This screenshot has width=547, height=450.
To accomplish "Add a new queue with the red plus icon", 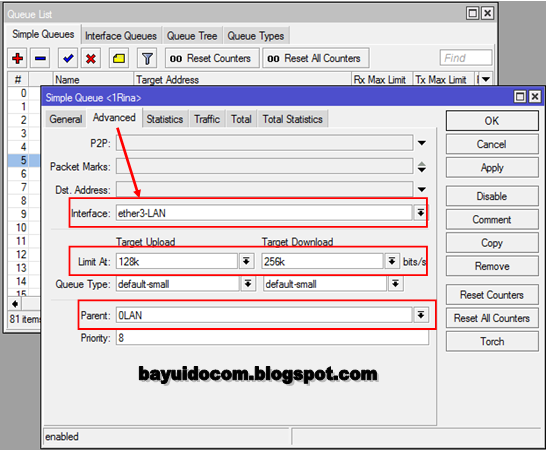I will pyautogui.click(x=17, y=58).
